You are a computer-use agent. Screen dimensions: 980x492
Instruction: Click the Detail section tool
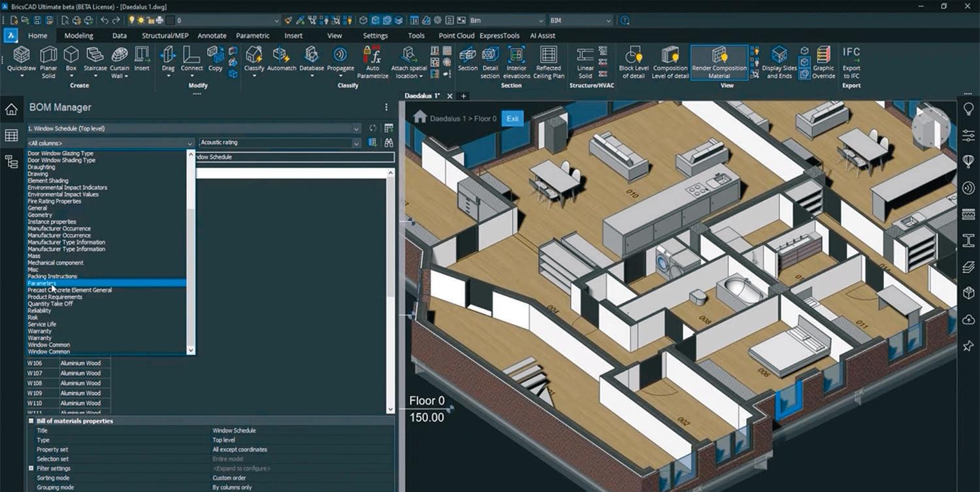tap(490, 62)
